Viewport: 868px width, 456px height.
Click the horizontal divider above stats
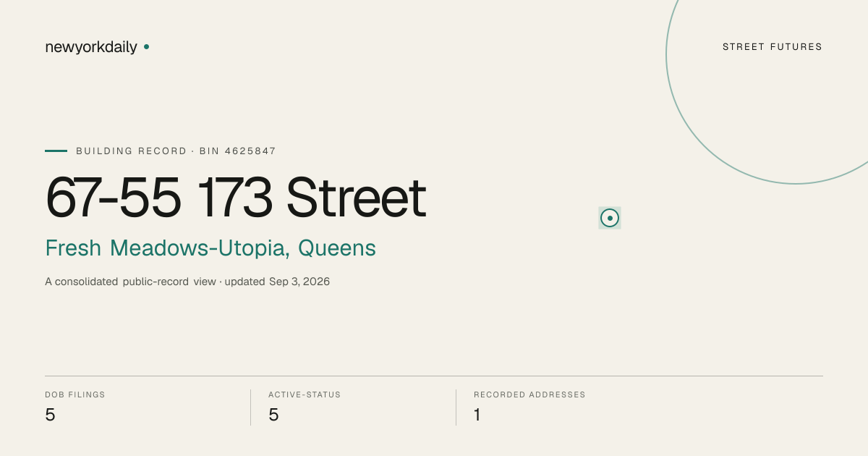tap(434, 376)
